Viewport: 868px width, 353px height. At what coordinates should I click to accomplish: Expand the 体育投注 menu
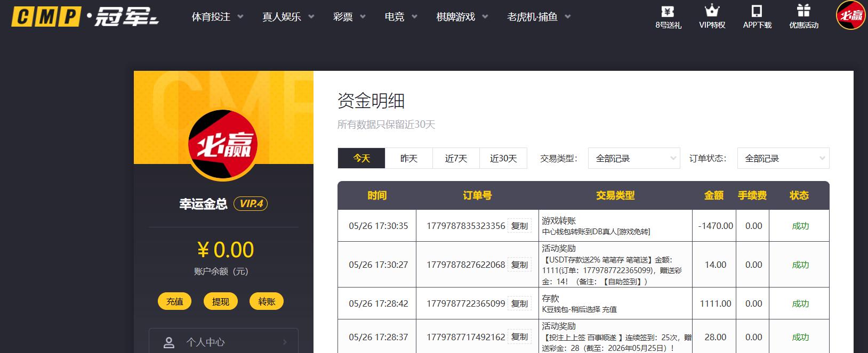(x=218, y=17)
